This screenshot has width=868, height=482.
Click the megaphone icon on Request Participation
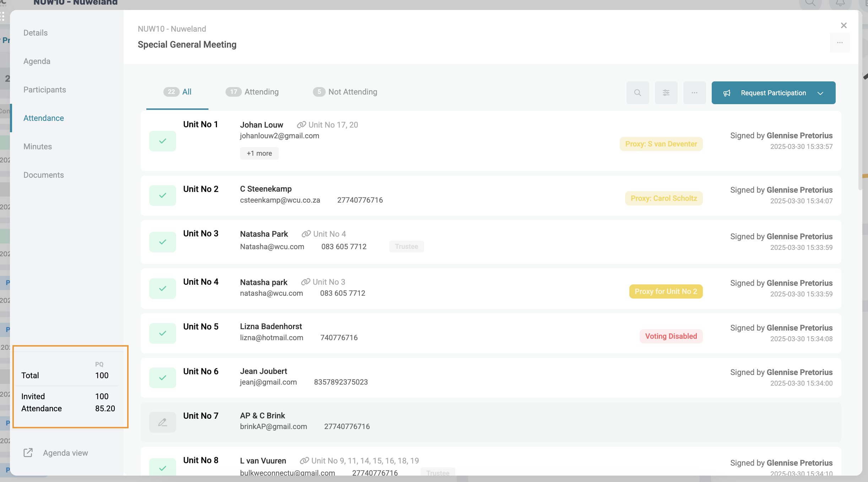(727, 93)
